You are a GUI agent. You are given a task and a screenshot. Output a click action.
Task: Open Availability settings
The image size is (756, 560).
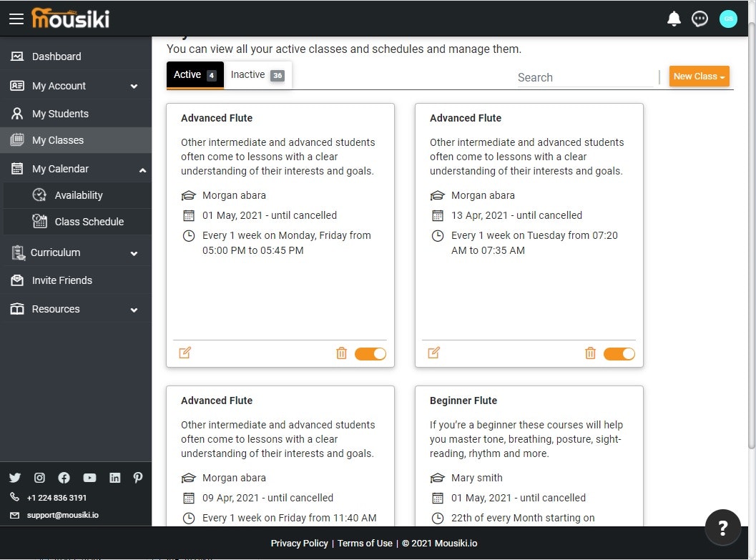click(x=77, y=195)
